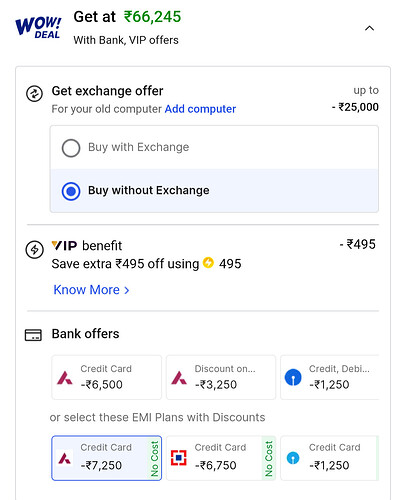The width and height of the screenshot is (406, 500).
Task: Click the HDFC bank logo icon
Action: click(x=179, y=458)
